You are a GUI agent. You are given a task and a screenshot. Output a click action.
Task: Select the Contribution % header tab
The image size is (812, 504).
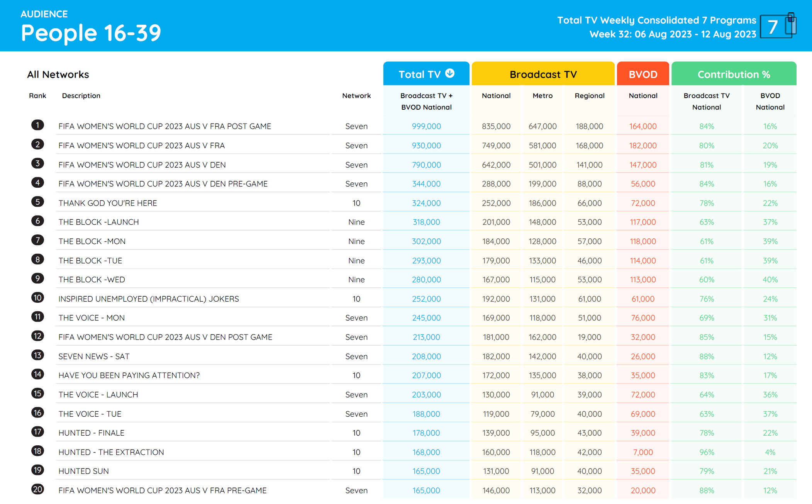point(734,74)
